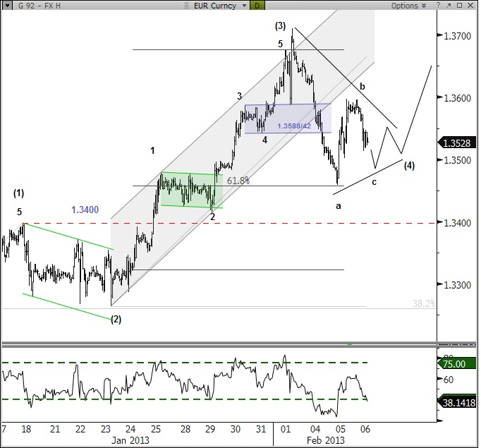Click the 1.3528 last price tag

click(461, 143)
